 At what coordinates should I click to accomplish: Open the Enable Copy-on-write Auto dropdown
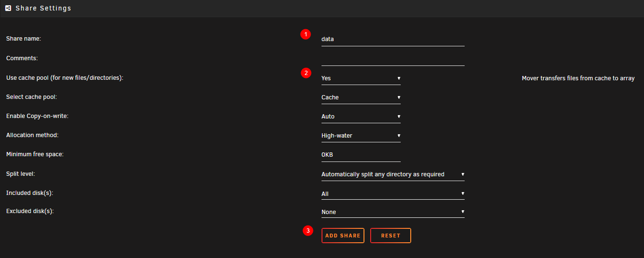[361, 117]
